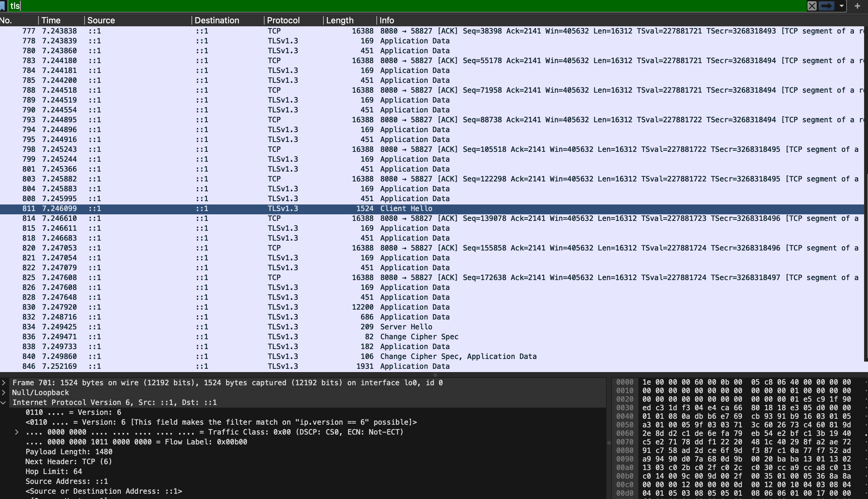The width and height of the screenshot is (868, 499).
Task: Expand the Traffic Class 0x00 field
Action: point(16,432)
